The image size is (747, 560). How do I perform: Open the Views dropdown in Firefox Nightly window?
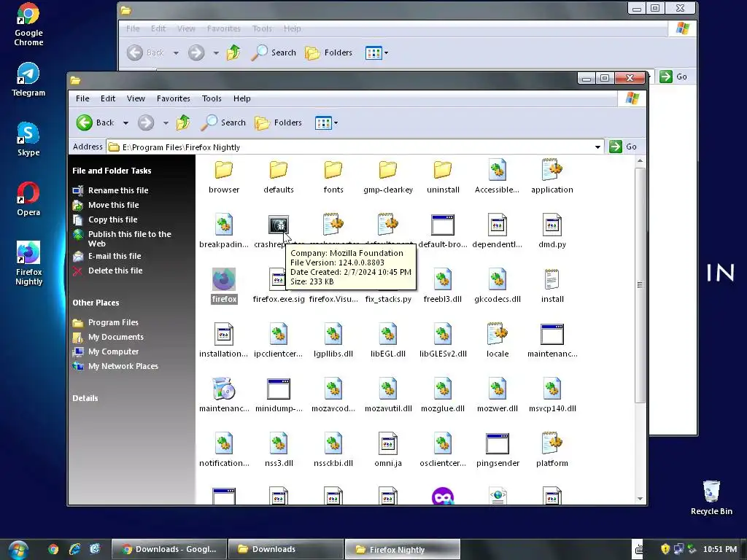(x=326, y=122)
